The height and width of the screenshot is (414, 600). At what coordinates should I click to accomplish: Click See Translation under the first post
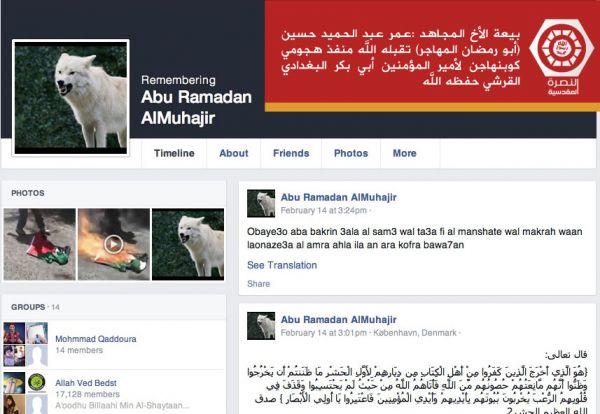point(282,265)
